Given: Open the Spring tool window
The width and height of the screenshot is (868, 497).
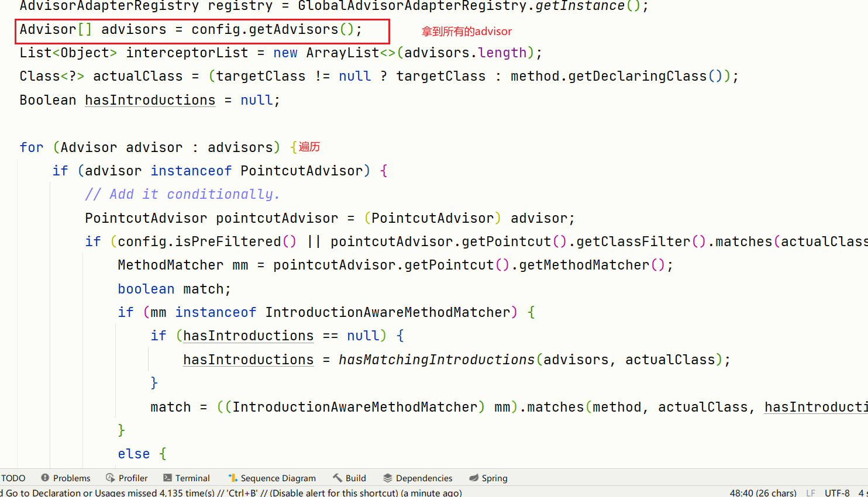Looking at the screenshot, I should pyautogui.click(x=488, y=478).
